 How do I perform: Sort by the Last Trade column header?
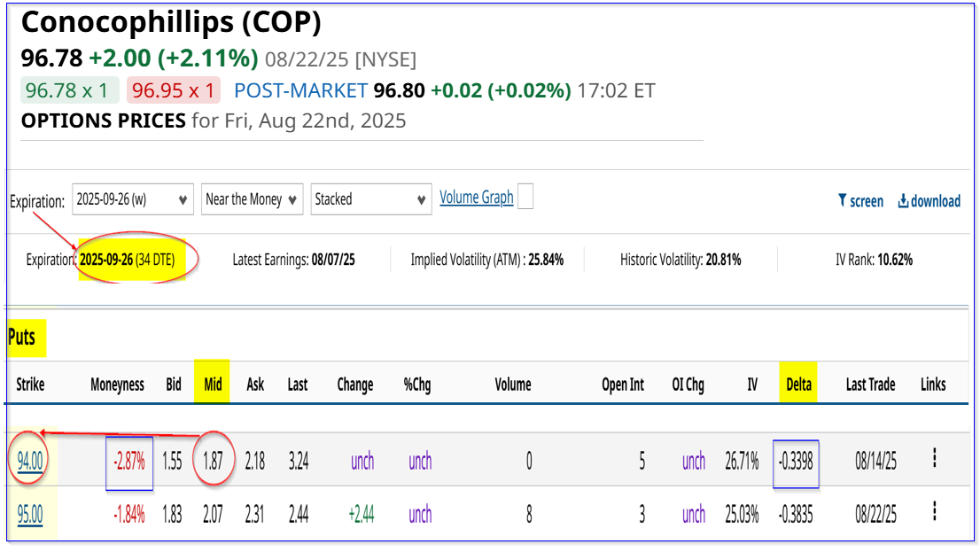coord(870,385)
